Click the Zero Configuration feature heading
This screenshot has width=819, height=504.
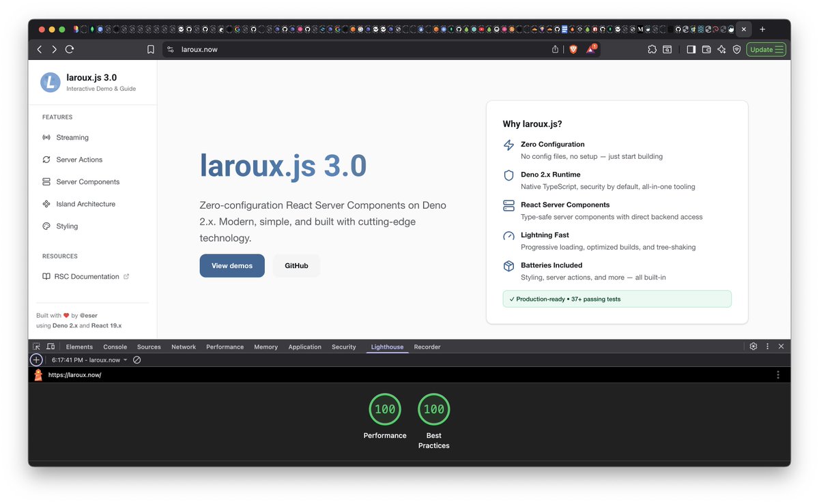tap(553, 144)
